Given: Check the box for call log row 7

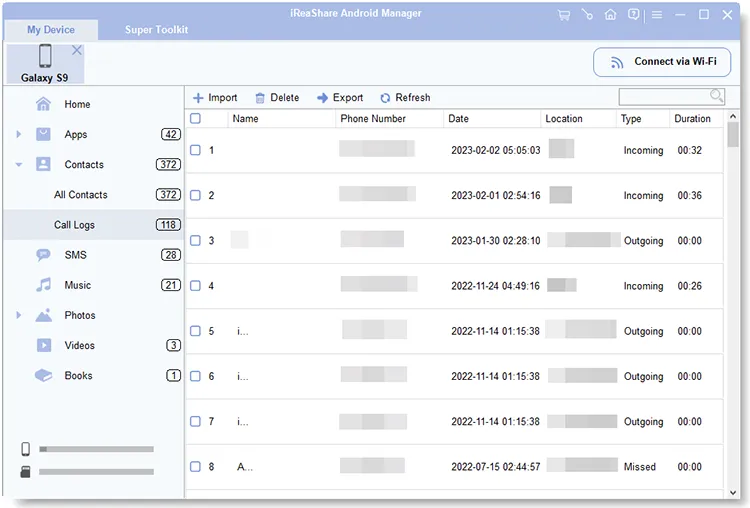Looking at the screenshot, I should coord(195,421).
